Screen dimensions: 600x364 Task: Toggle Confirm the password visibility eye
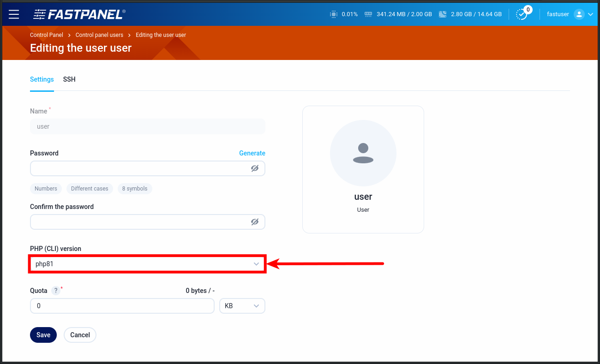[x=255, y=222]
